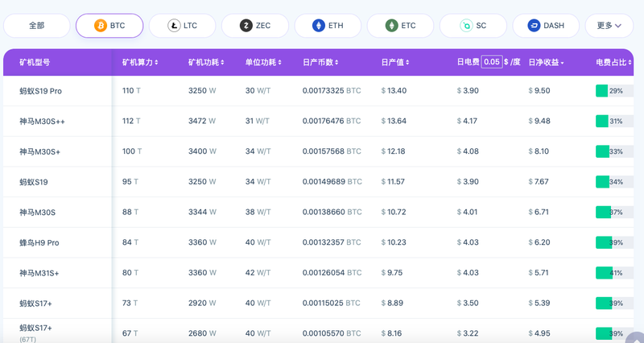Click the 3472 W power value

[202, 122]
